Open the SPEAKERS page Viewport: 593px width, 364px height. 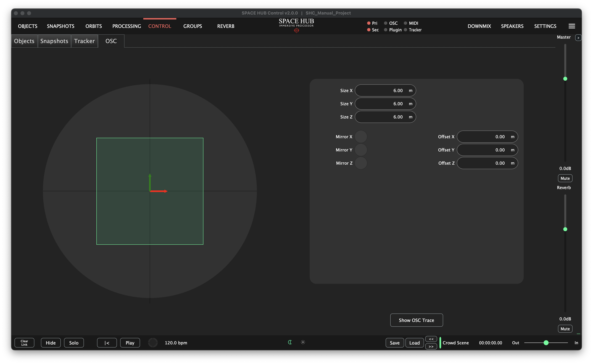point(512,26)
